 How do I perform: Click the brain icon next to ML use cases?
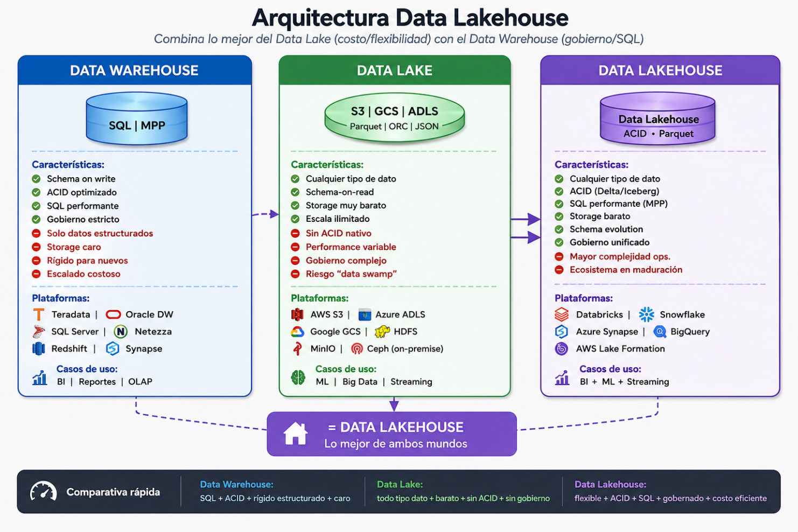(x=298, y=377)
